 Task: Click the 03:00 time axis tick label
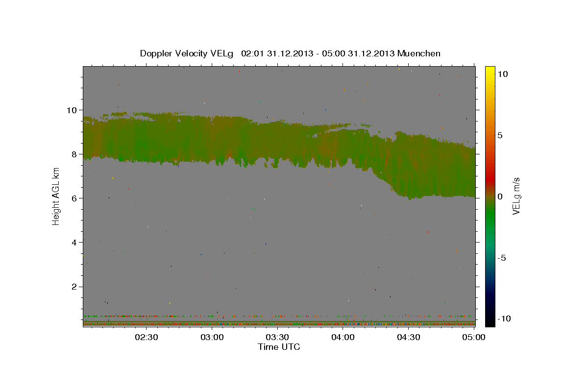(212, 337)
